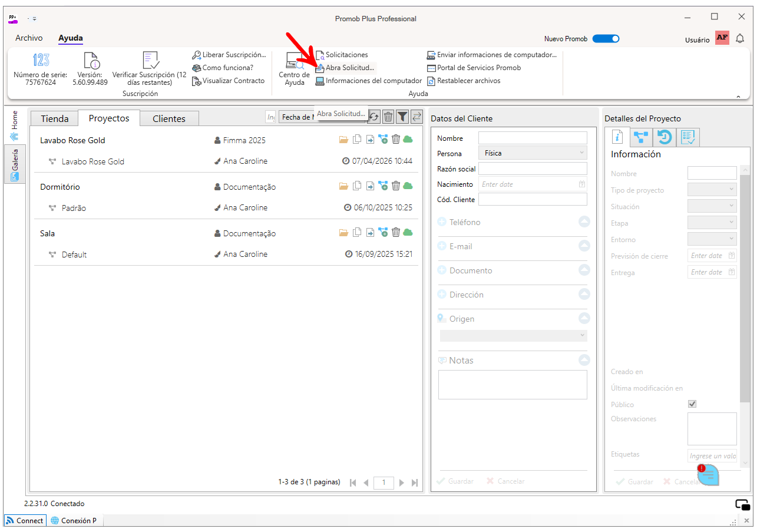
Task: Open the Persona Física dropdown
Action: [x=533, y=153]
